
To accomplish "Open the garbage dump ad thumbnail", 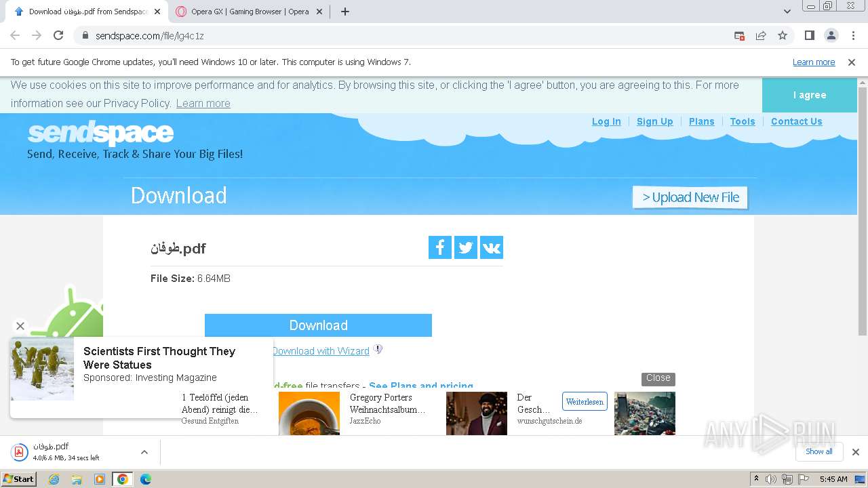I will click(x=645, y=413).
